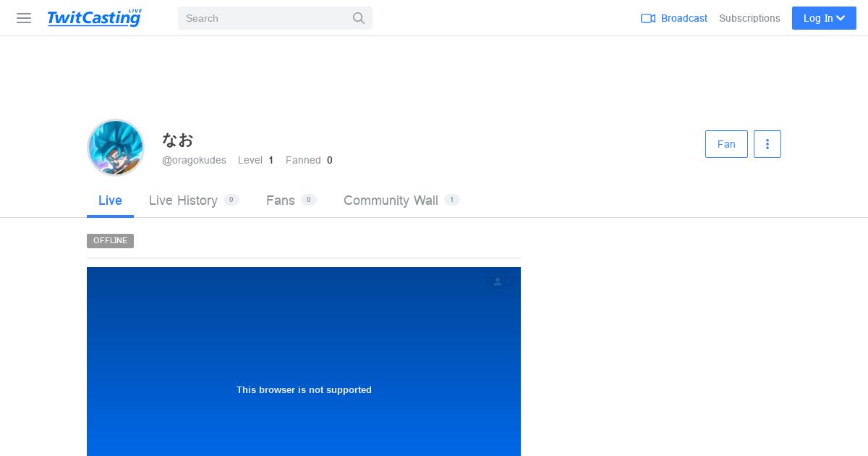Become a fan with the Fan button
Screen dimensions: 868x456
[726, 144]
